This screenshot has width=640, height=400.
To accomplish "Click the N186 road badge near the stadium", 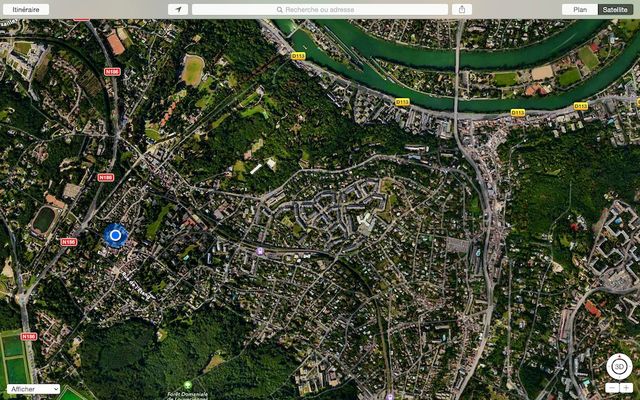I will pyautogui.click(x=68, y=242).
